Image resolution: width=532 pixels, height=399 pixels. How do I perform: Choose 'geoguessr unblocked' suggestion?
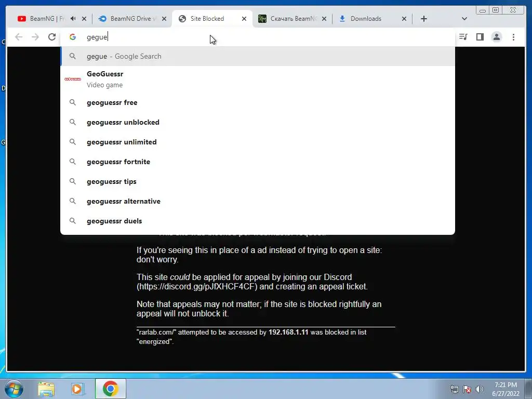[x=258, y=122]
